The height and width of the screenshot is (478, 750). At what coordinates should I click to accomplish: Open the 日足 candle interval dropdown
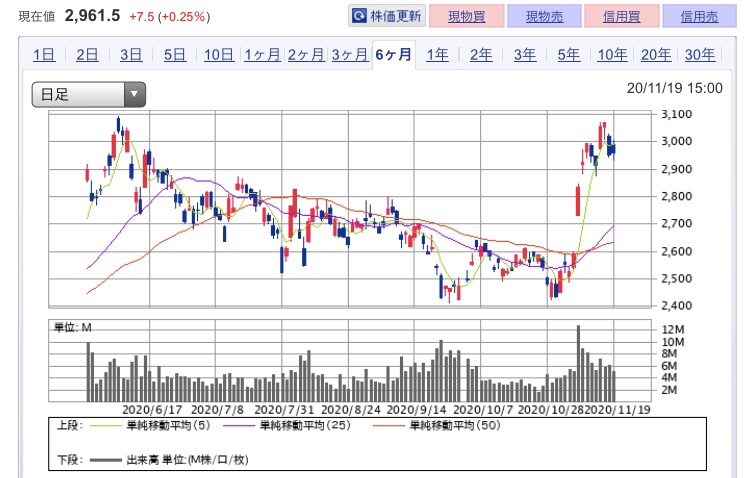coord(88,94)
